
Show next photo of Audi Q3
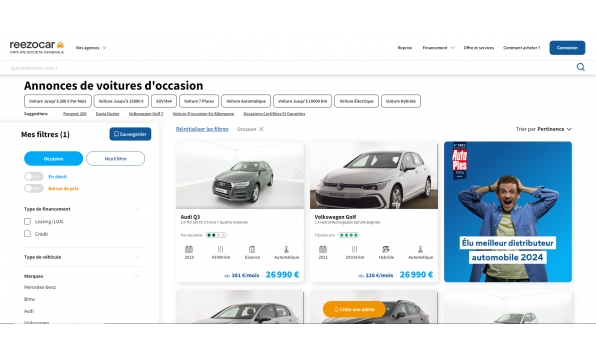[298, 175]
